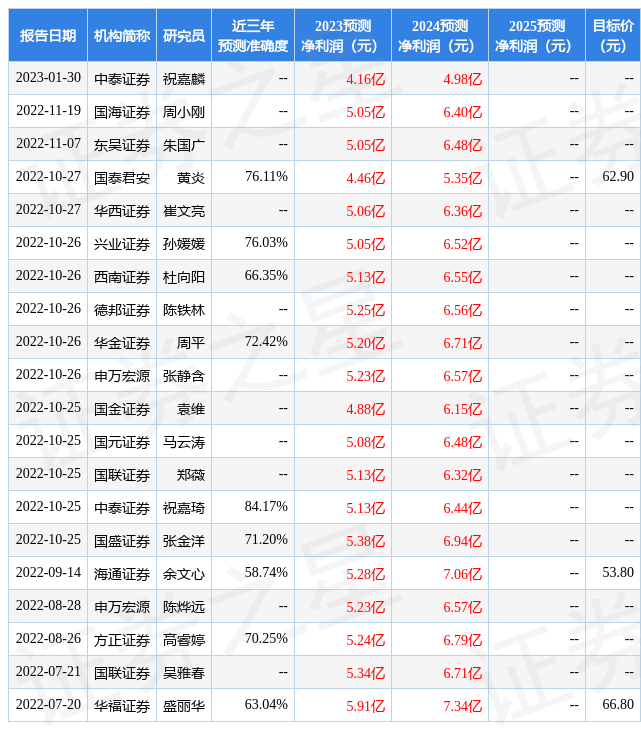The width and height of the screenshot is (641, 730).
Task: Select researcher 张金洋
Action: click(184, 541)
